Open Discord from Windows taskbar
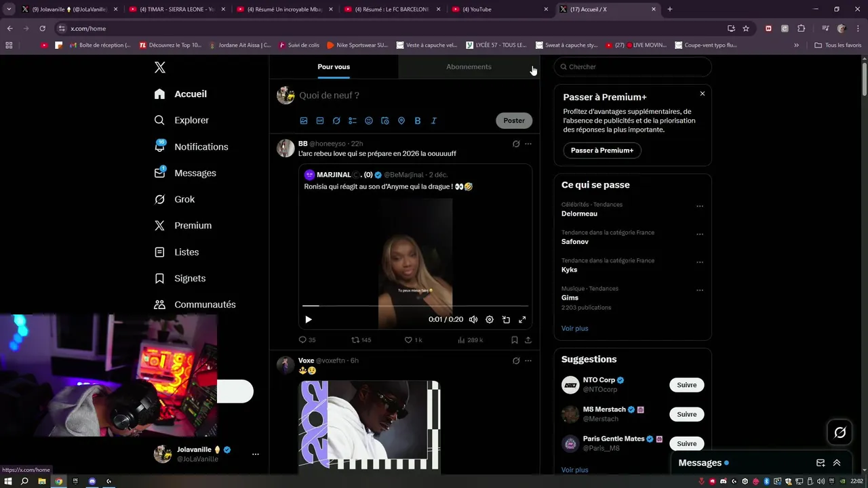The image size is (868, 488). click(x=92, y=481)
